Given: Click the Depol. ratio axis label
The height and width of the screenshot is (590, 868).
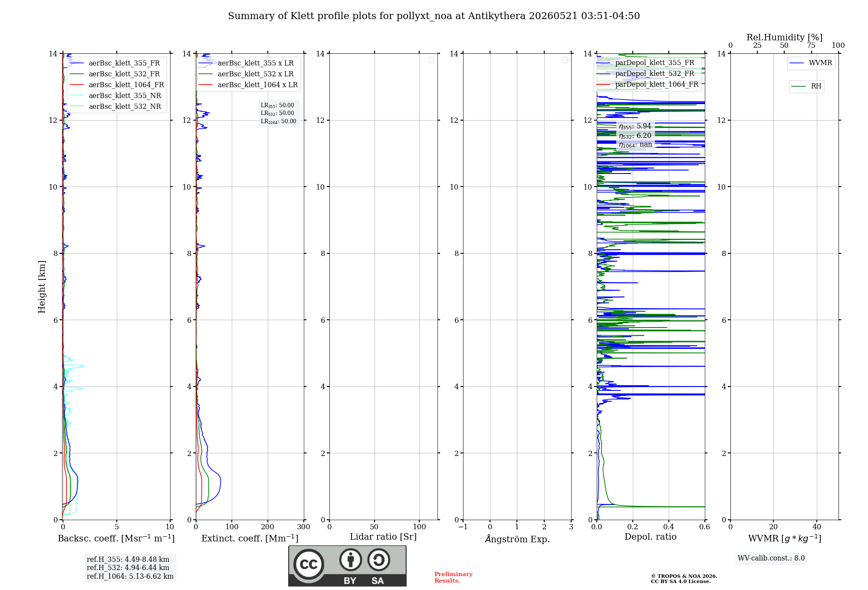Looking at the screenshot, I should pos(651,537).
